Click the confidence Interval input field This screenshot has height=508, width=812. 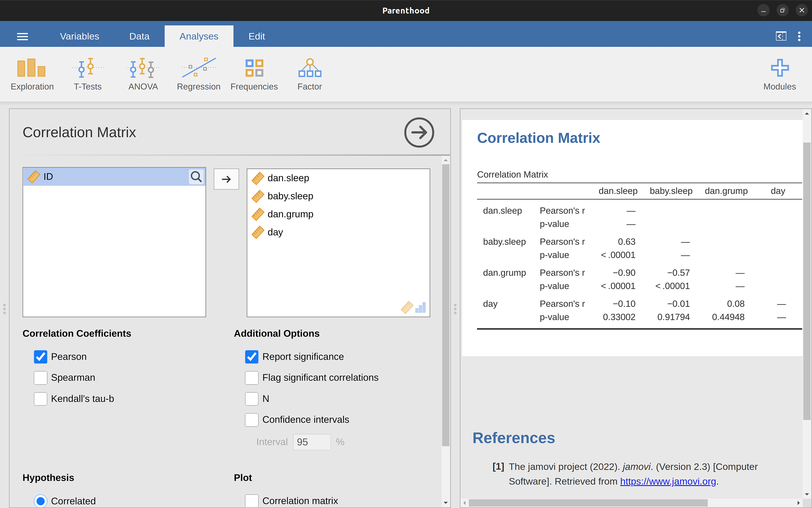pyautogui.click(x=311, y=442)
